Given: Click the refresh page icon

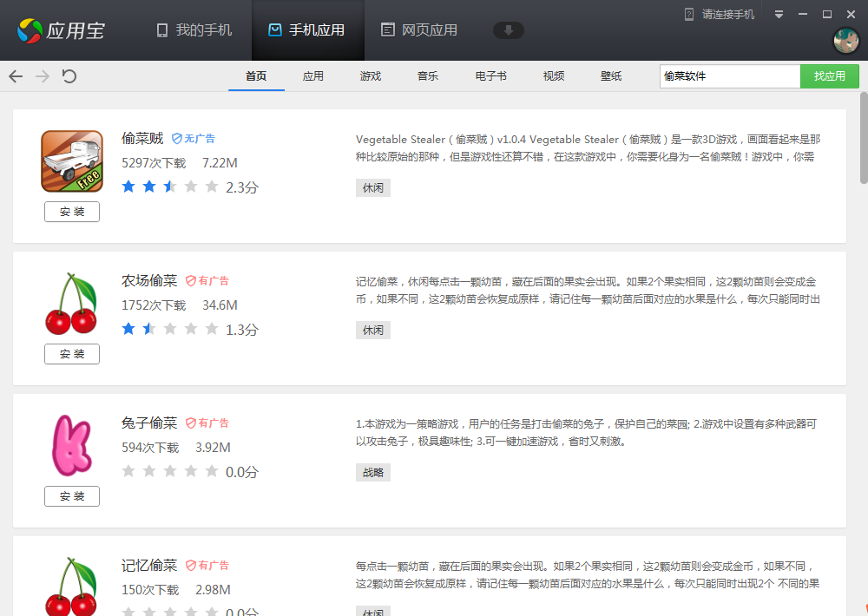Looking at the screenshot, I should (x=69, y=76).
